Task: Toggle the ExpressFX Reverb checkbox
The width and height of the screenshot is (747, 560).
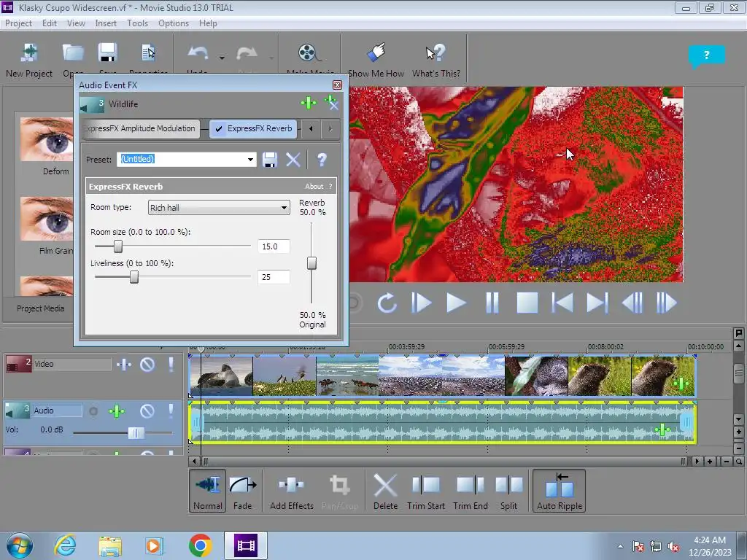Action: coord(219,128)
